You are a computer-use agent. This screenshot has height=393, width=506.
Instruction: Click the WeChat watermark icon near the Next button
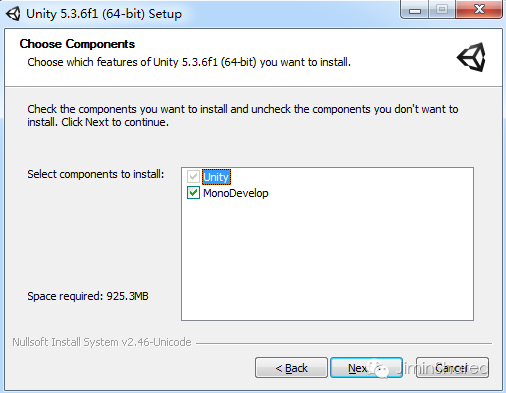[x=379, y=369]
